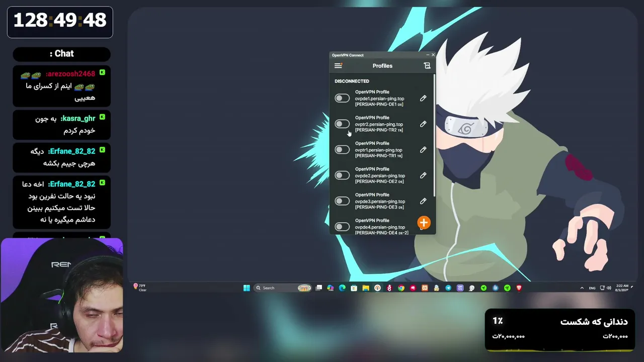Add a new profile with the orange plus button
This screenshot has width=644, height=362.
(x=424, y=223)
